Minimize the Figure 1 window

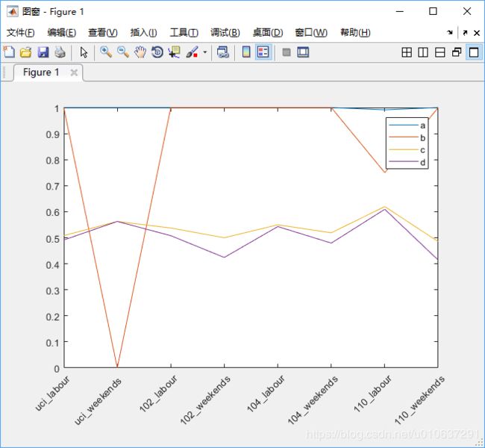[x=400, y=11]
